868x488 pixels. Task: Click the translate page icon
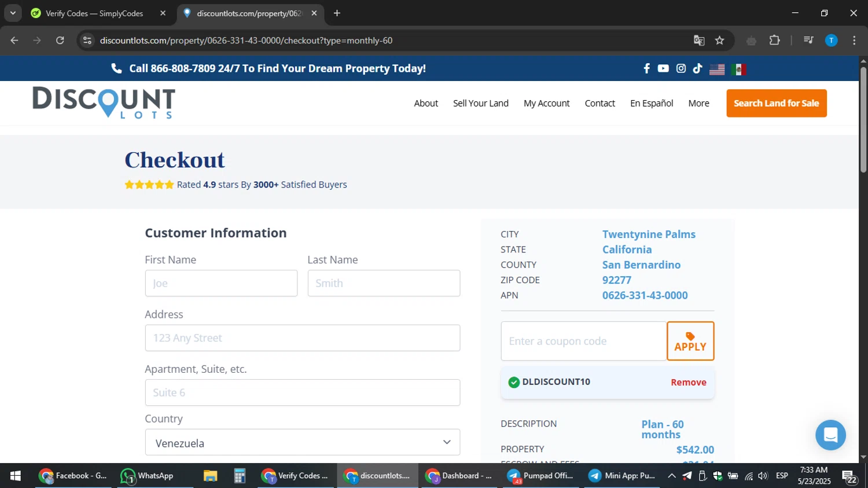pos(699,41)
